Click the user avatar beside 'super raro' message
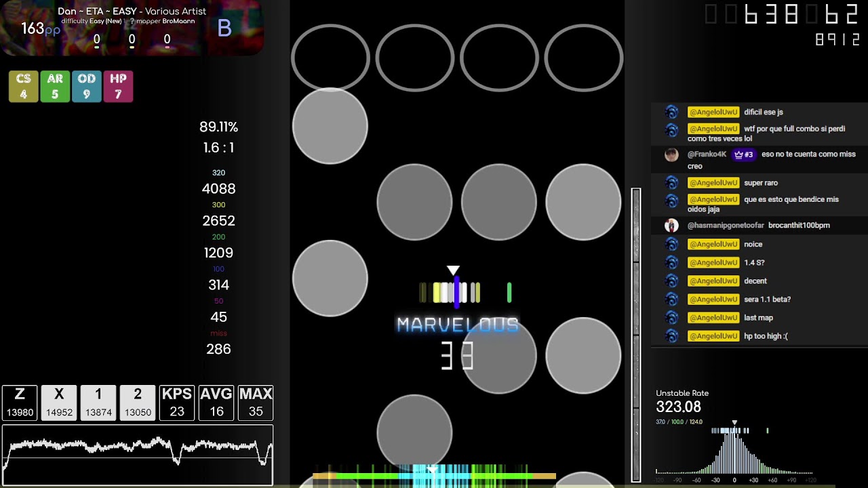This screenshot has height=488, width=868. [x=671, y=183]
